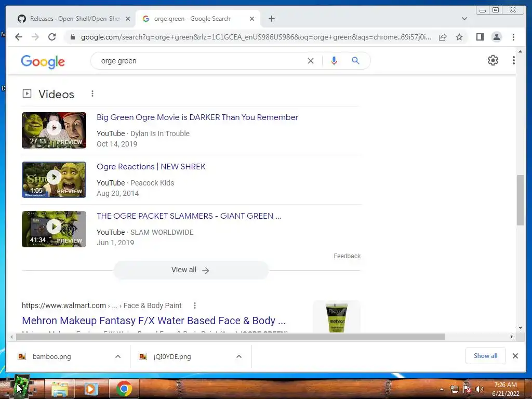Viewport: 532px width, 399px height.
Task: Open the Mehron Makeup Fantasy F/X result
Action: click(154, 321)
